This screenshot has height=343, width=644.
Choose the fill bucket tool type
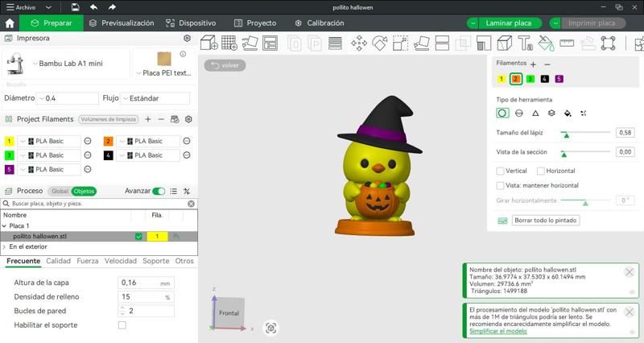pos(568,113)
